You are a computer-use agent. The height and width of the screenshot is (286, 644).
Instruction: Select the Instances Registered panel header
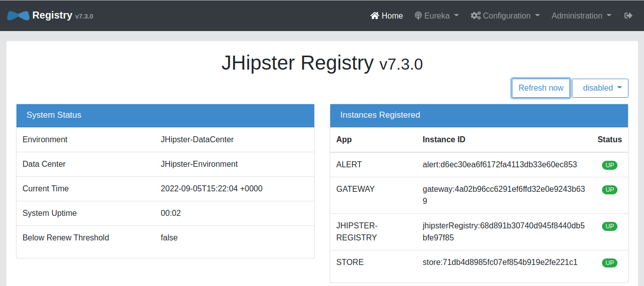(x=479, y=115)
